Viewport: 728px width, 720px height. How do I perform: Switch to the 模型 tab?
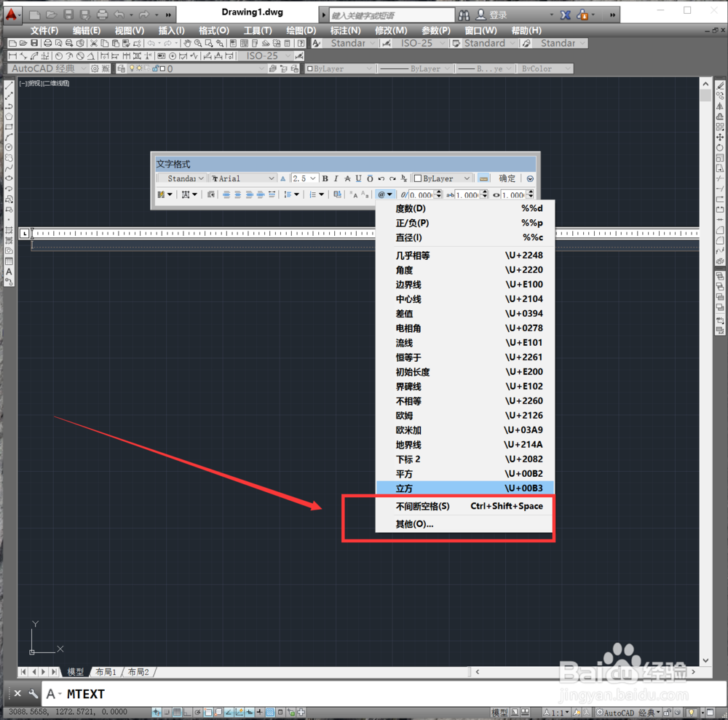[75, 672]
